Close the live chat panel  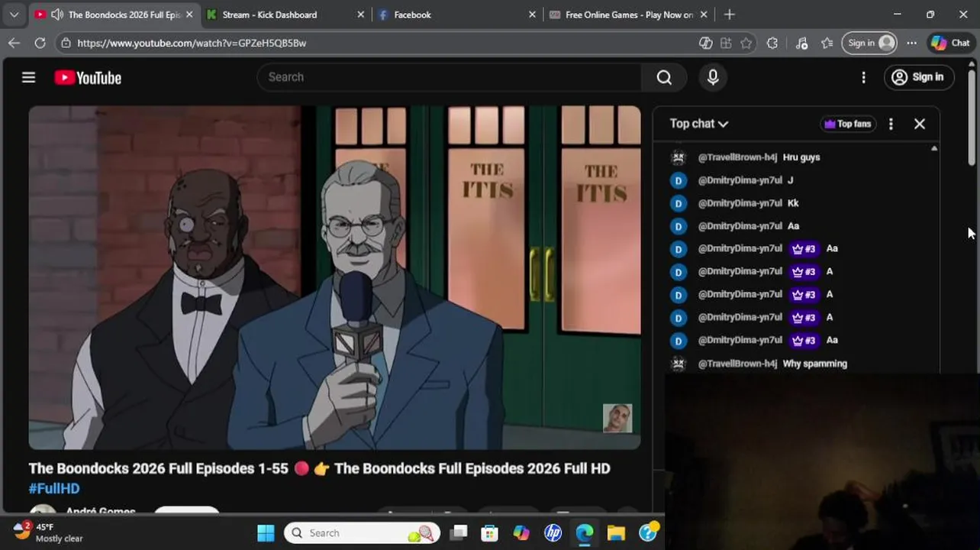pyautogui.click(x=920, y=124)
